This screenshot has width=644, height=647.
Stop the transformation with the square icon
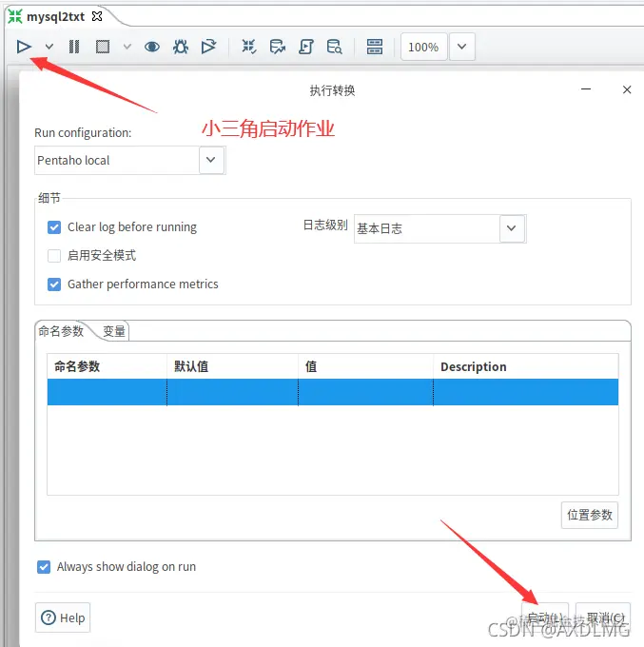[103, 47]
